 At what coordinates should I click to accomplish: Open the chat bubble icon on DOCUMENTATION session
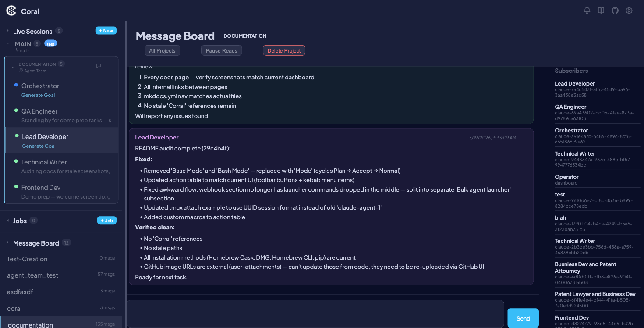point(99,66)
